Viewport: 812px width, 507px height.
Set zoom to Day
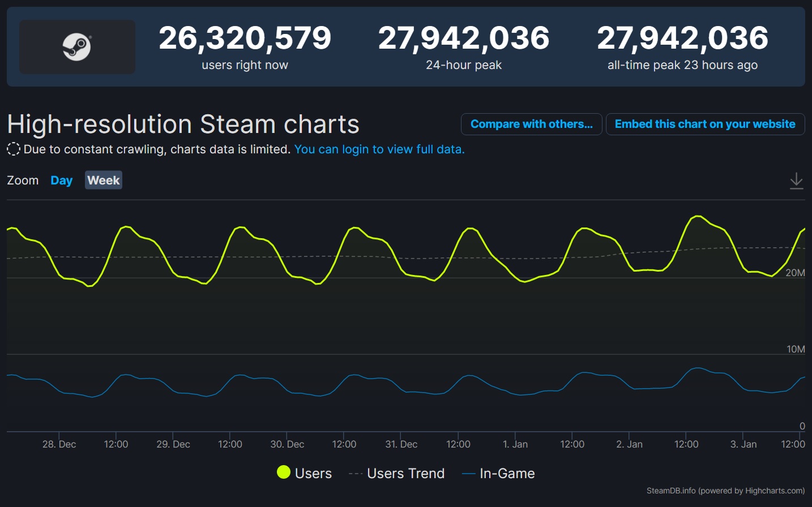pos(61,181)
